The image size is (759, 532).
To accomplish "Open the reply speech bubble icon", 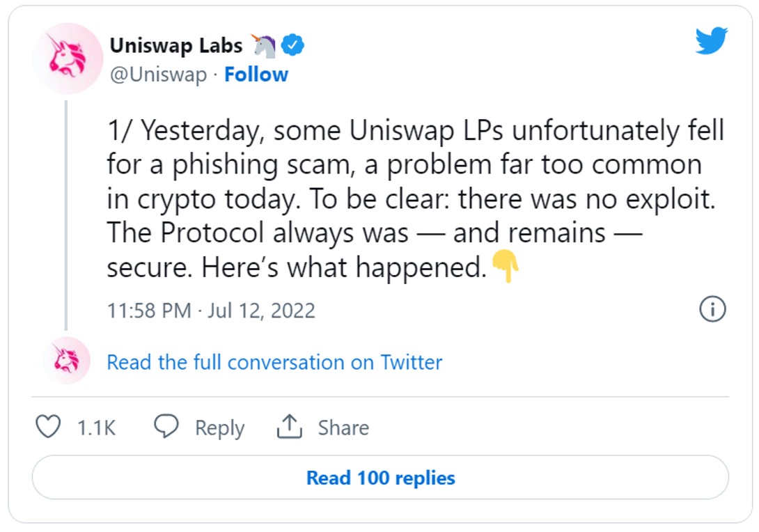I will (x=165, y=427).
